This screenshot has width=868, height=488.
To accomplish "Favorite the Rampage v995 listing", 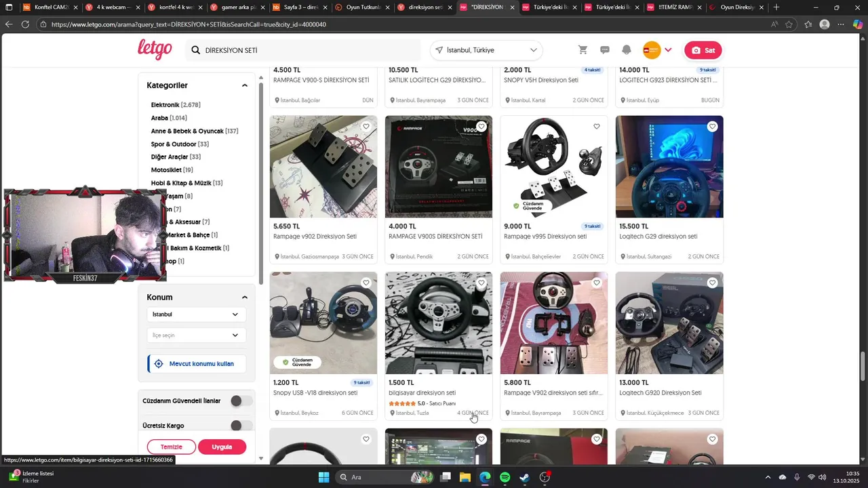I will pyautogui.click(x=597, y=127).
